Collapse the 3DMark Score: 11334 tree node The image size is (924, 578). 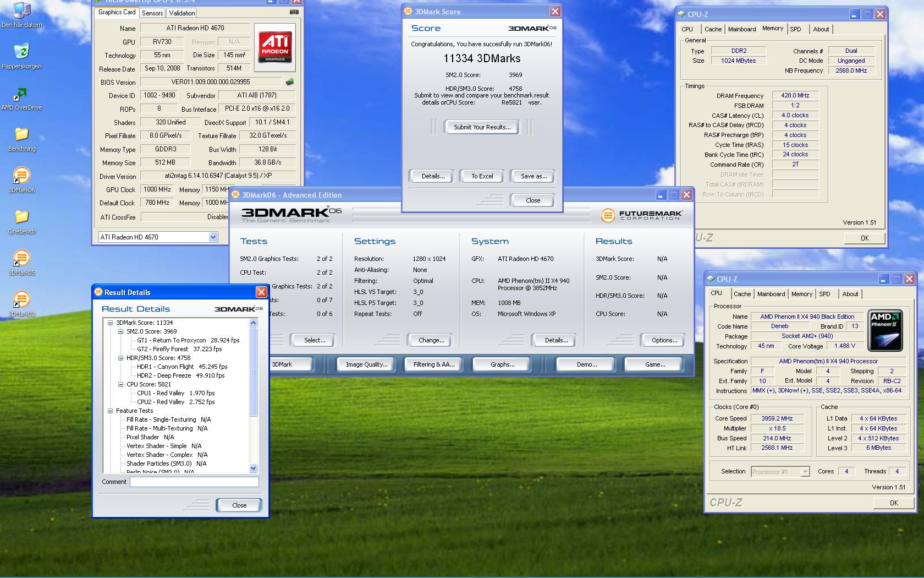[110, 323]
